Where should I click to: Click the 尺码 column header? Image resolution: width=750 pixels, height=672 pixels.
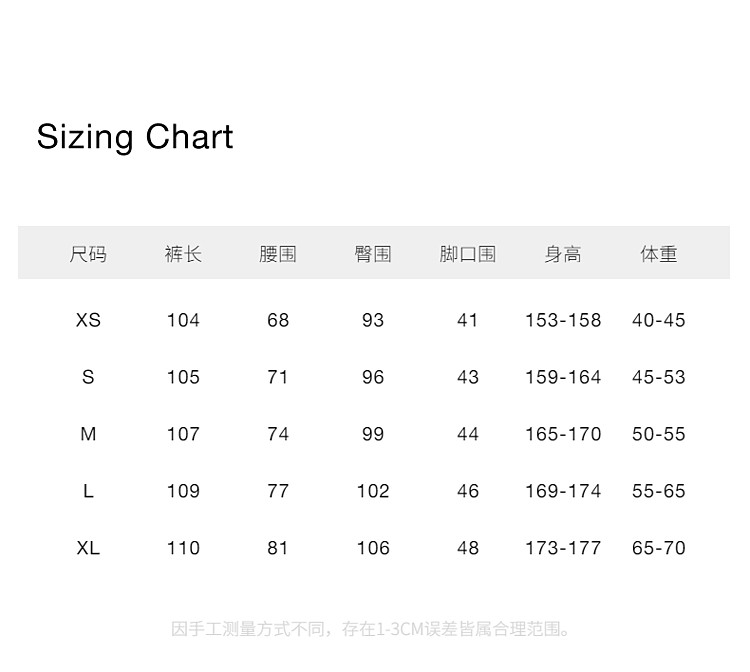[88, 254]
